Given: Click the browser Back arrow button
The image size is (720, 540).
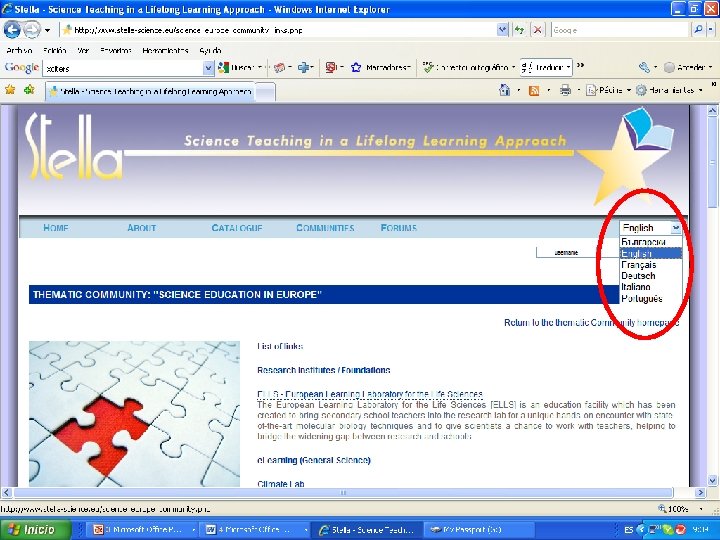Looking at the screenshot, I should tap(12, 30).
